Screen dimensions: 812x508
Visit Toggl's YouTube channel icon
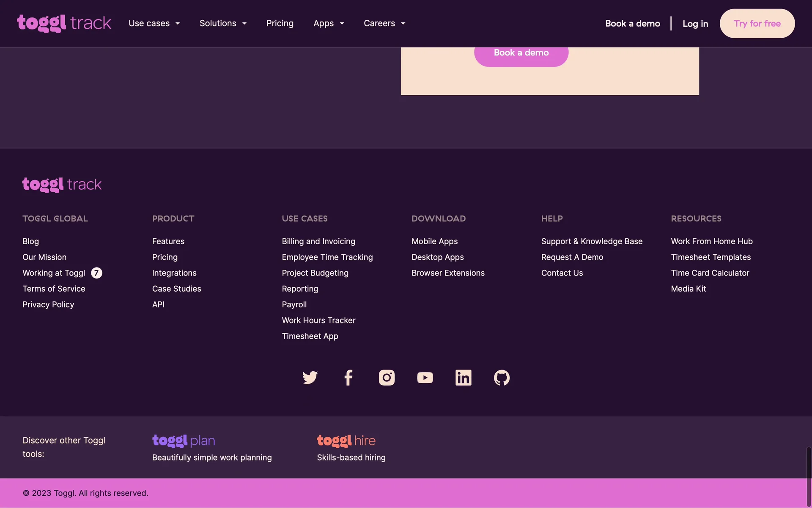(x=425, y=377)
